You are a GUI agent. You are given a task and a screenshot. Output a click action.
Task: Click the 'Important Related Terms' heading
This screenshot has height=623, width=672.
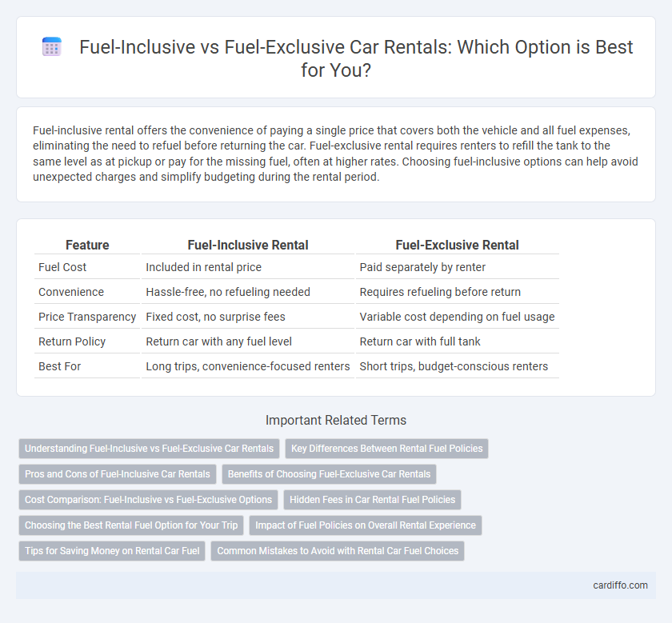[x=335, y=420]
